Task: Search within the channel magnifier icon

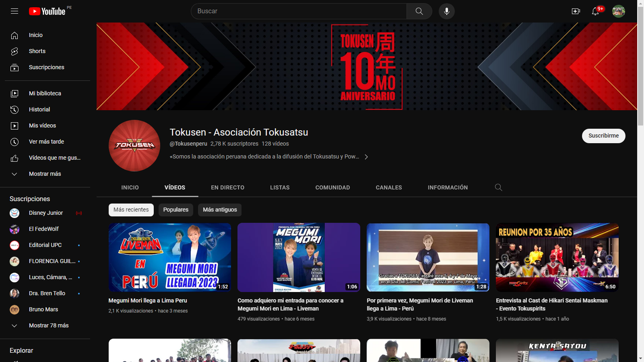Action: click(x=498, y=187)
